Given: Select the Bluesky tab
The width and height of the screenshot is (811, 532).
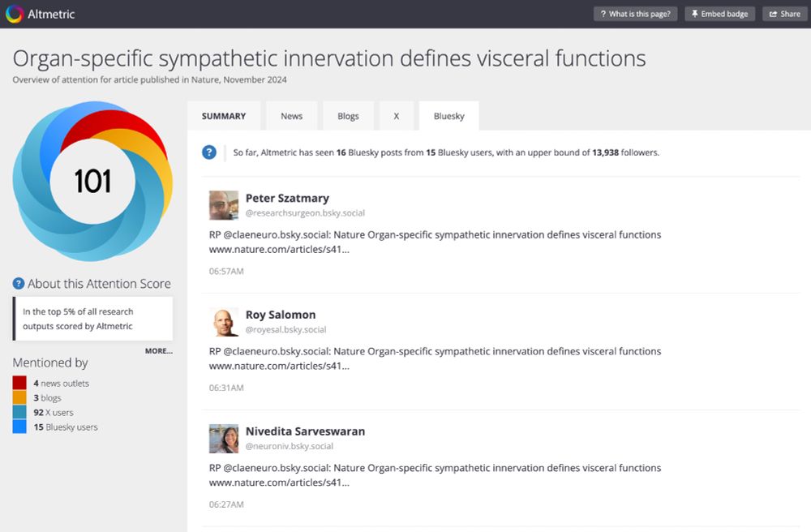Looking at the screenshot, I should coord(449,116).
